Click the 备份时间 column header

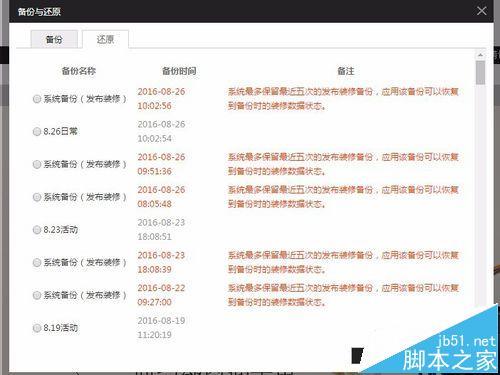[x=179, y=71]
